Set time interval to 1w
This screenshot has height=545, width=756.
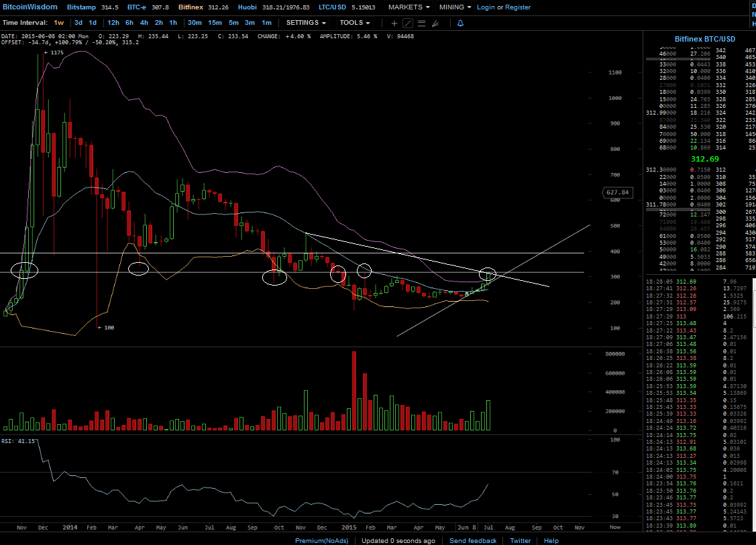(x=59, y=23)
